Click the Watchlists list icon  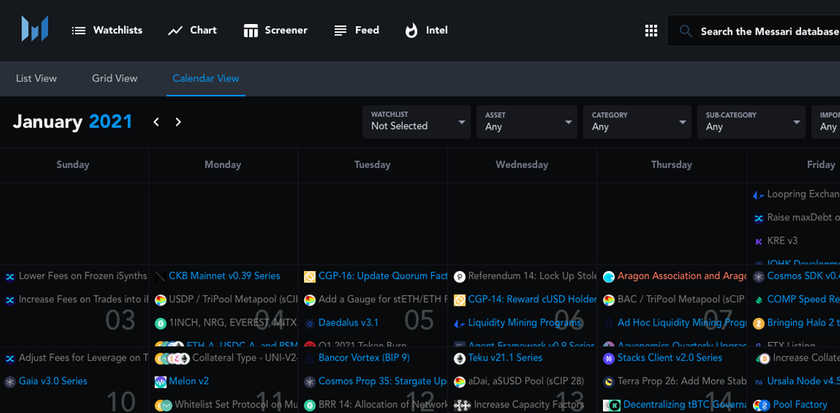(x=79, y=31)
